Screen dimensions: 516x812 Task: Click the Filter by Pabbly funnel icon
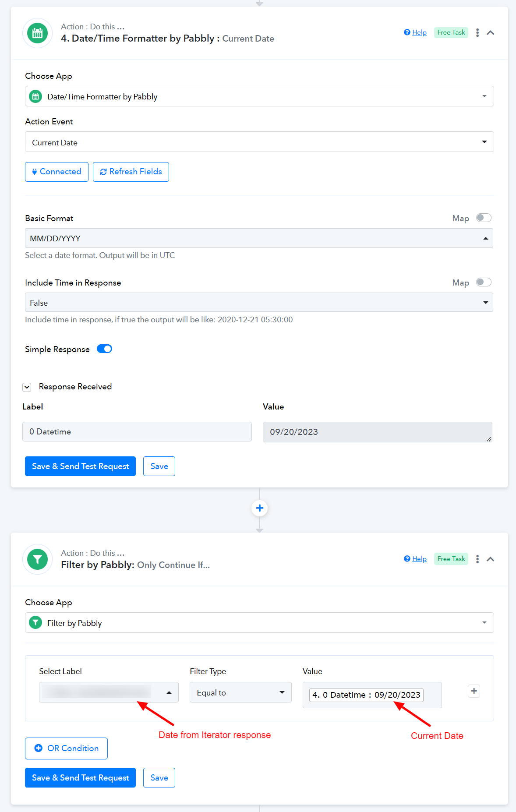tap(38, 559)
